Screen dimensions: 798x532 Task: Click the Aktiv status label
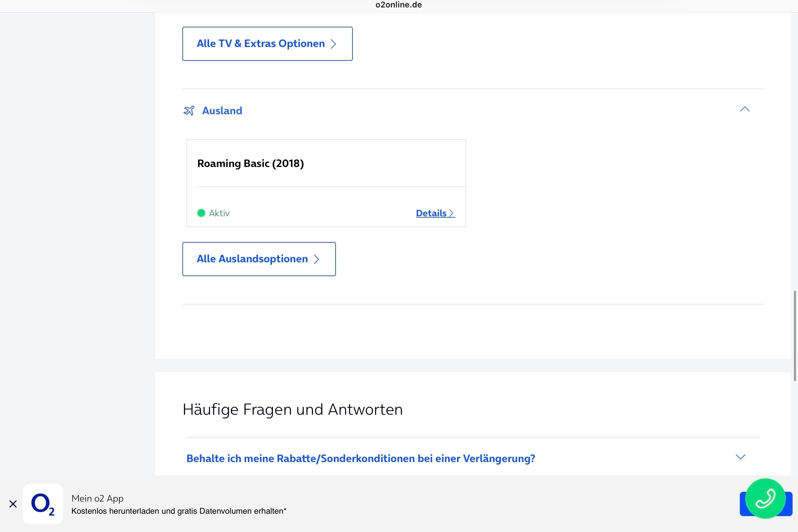click(x=219, y=213)
